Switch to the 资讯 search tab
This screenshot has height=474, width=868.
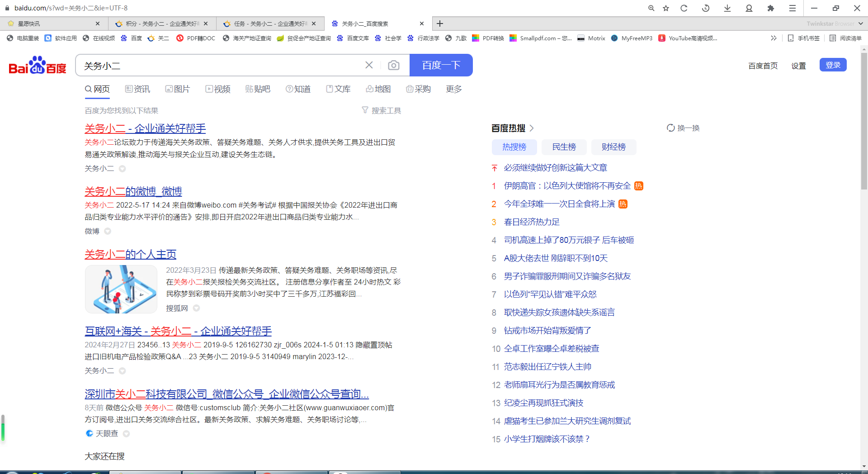pos(137,89)
